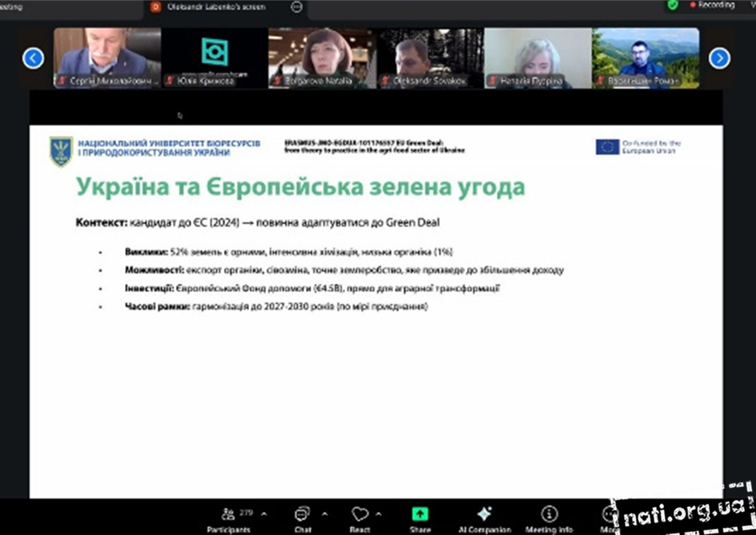Open AI Companion

(484, 518)
